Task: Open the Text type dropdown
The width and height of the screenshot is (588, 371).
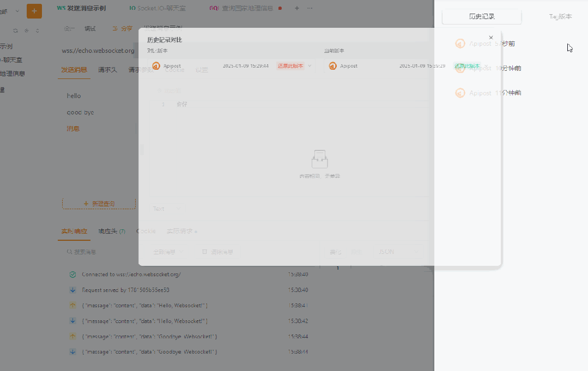Action: (x=167, y=209)
